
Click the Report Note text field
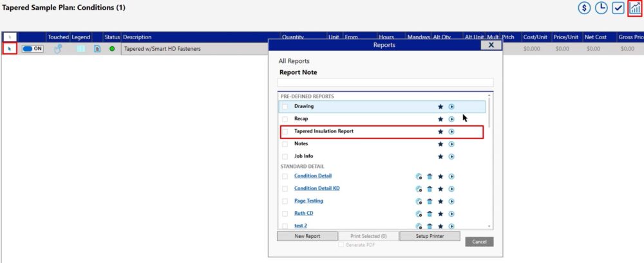coord(385,82)
